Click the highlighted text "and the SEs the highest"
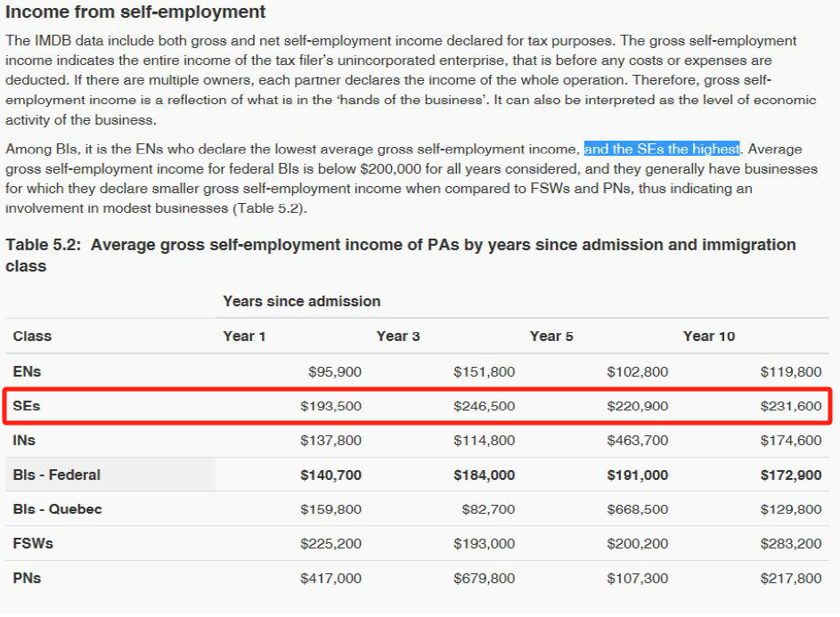 (662, 149)
